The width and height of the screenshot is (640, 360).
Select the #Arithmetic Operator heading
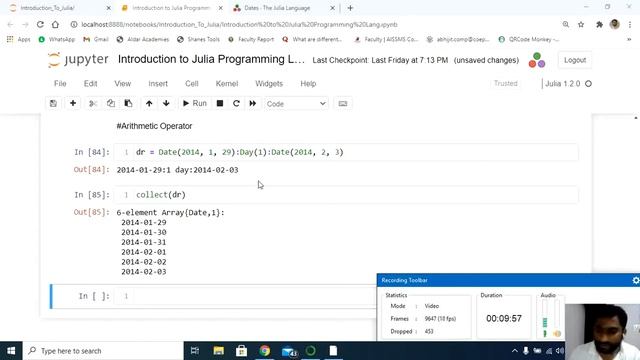154,126
